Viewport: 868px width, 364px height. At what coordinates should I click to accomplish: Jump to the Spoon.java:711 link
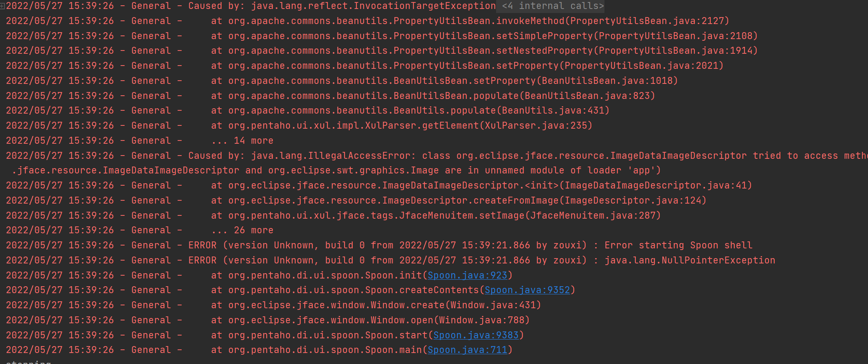click(467, 350)
